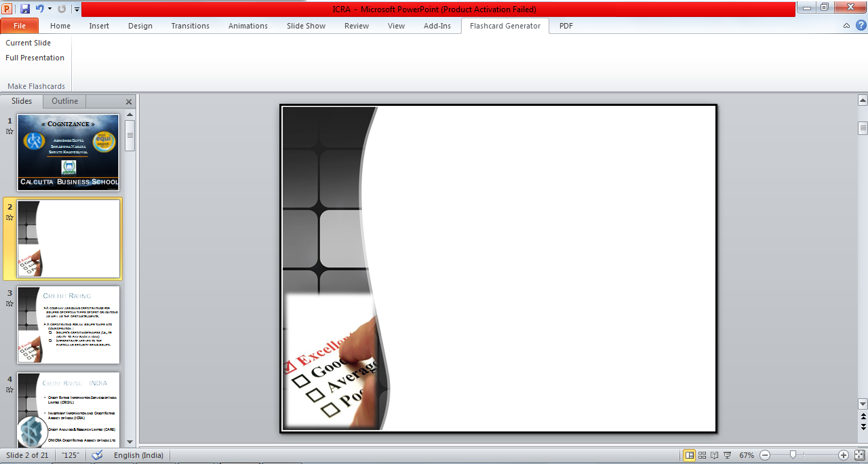The width and height of the screenshot is (868, 464).
Task: Go to Next Slide using double-down arrow
Action: tap(863, 427)
